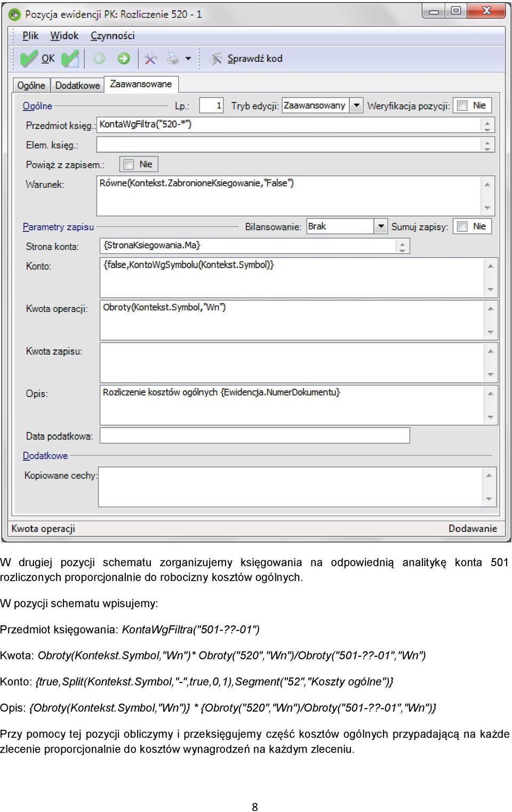Click Warunek scrollbar up arrow
The width and height of the screenshot is (512, 812).
pos(487,184)
